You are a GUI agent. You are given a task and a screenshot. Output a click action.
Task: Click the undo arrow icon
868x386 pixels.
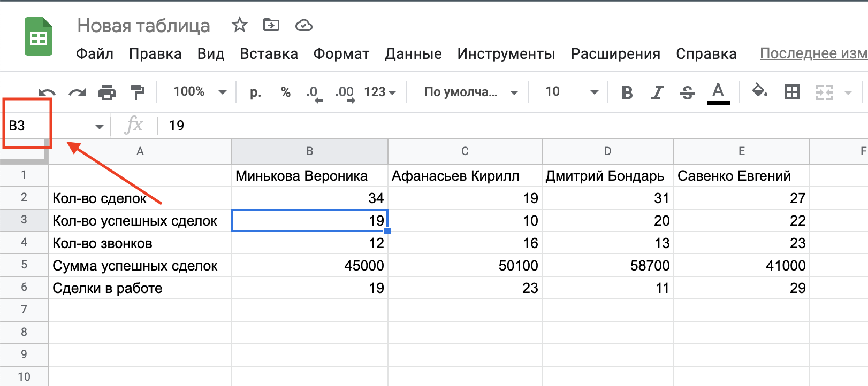[x=47, y=92]
